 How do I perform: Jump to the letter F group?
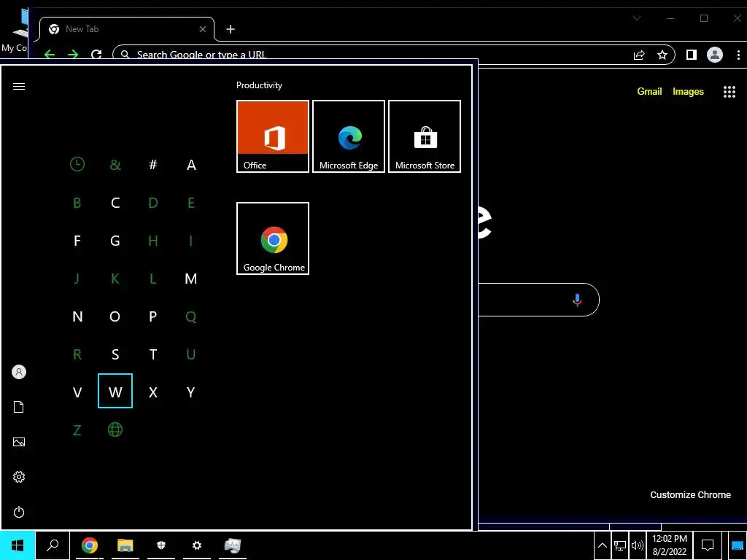(77, 241)
